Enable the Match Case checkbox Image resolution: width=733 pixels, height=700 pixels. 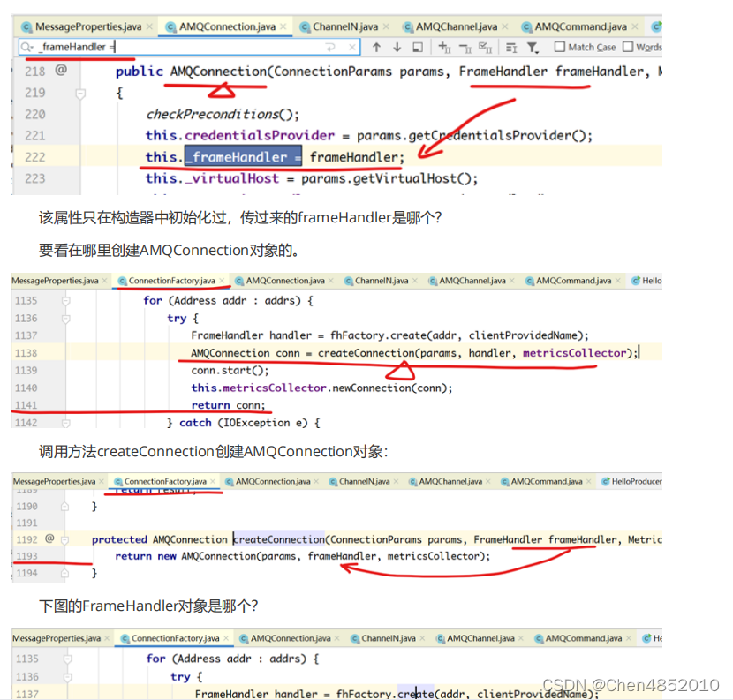tap(560, 47)
